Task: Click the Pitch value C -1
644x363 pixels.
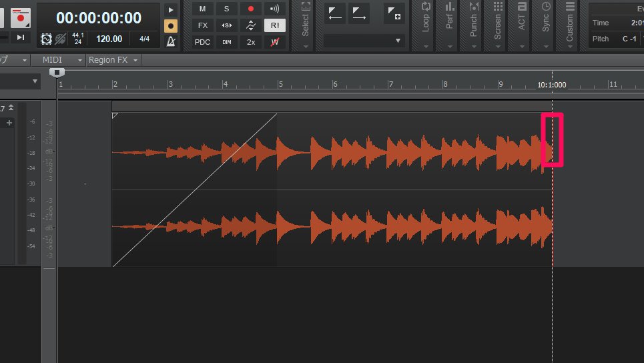Action: pos(629,39)
